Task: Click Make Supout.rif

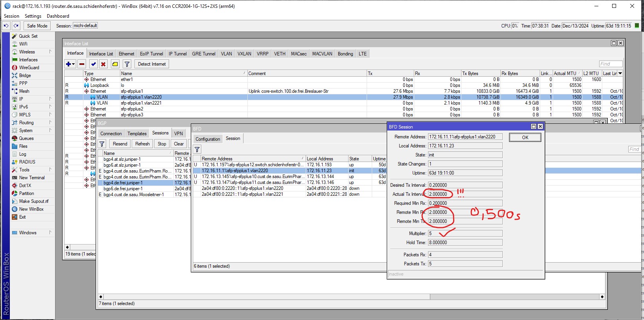Action: click(34, 201)
